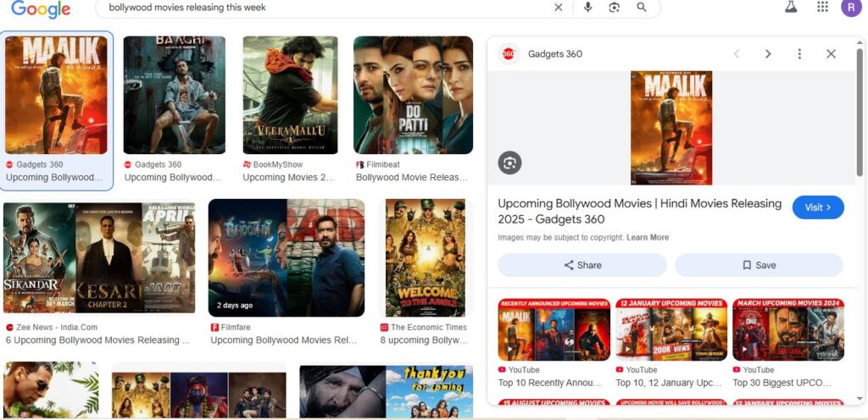
Task: Open large Maalik poster in preview panel
Action: click(671, 128)
